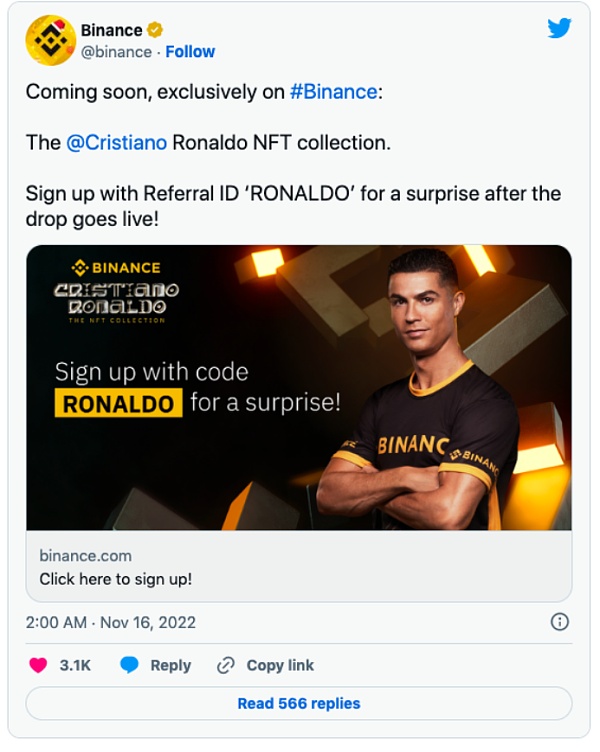Click the @binance handle
Image resolution: width=600 pixels, height=752 pixels.
[x=116, y=52]
